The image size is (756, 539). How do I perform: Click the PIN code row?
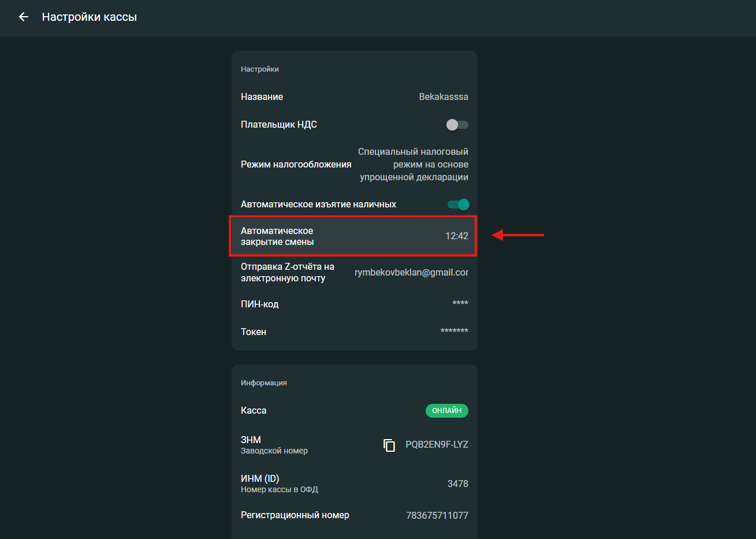pyautogui.click(x=354, y=304)
